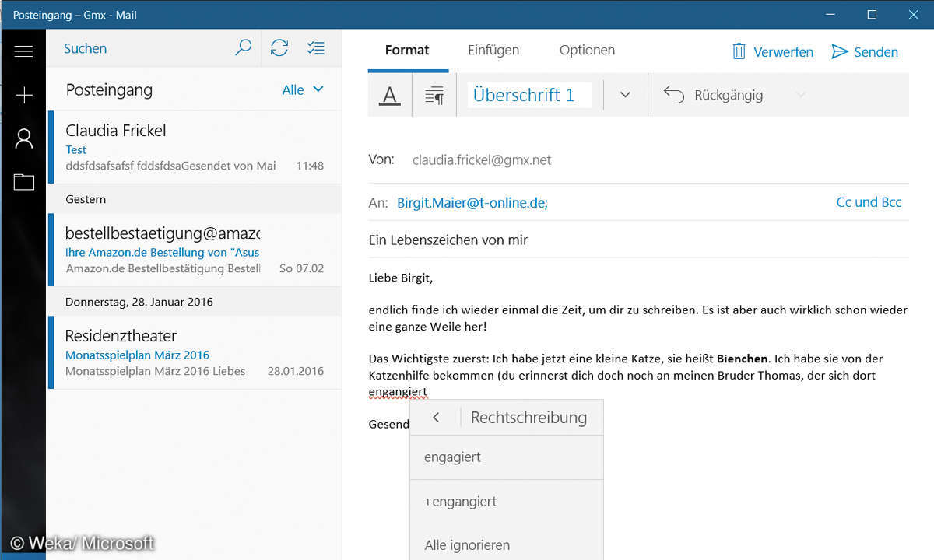The width and height of the screenshot is (934, 560).
Task: Enter selection mode via checklist icon
Action: click(x=316, y=48)
